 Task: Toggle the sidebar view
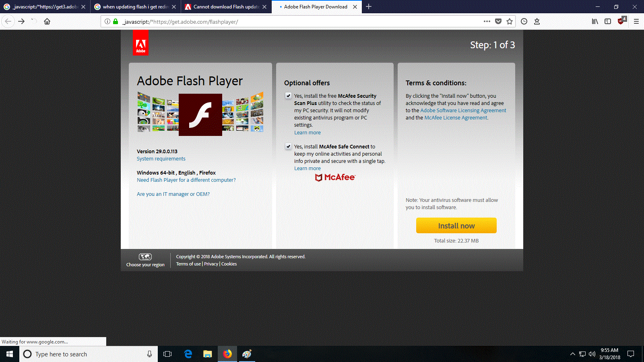click(608, 21)
